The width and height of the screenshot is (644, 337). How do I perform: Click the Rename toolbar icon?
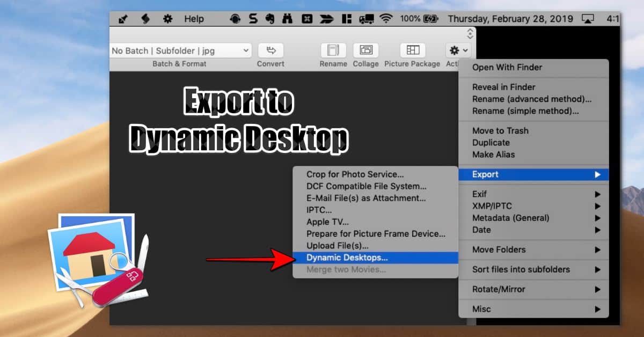pos(333,50)
